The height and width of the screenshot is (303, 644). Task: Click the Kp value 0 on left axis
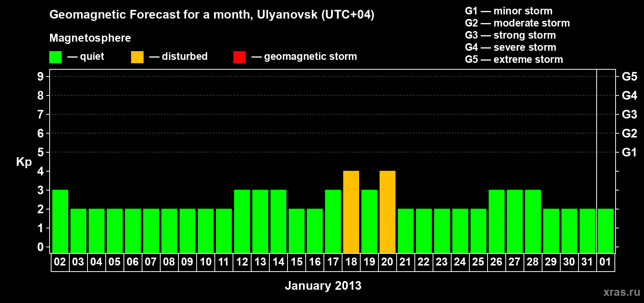point(41,247)
